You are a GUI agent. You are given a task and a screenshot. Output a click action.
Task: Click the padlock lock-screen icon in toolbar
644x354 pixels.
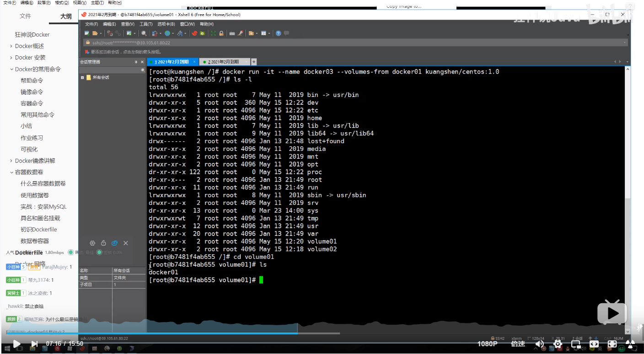click(221, 33)
